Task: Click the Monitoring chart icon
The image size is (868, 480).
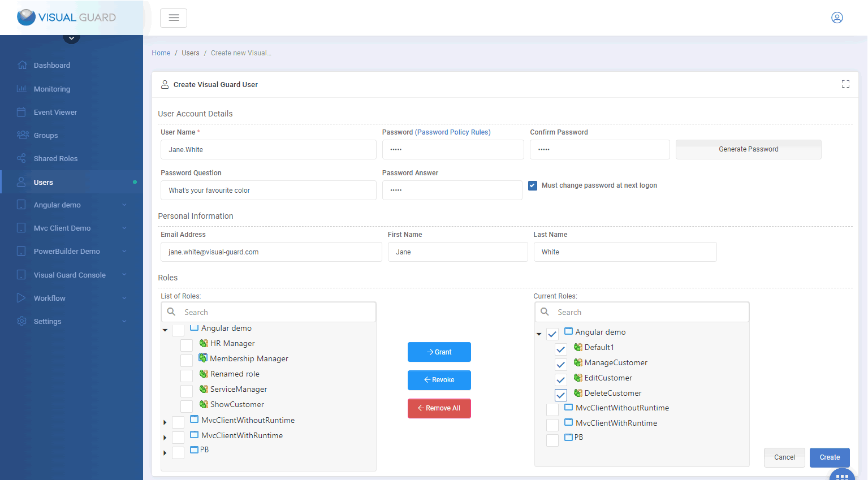Action: click(x=22, y=89)
